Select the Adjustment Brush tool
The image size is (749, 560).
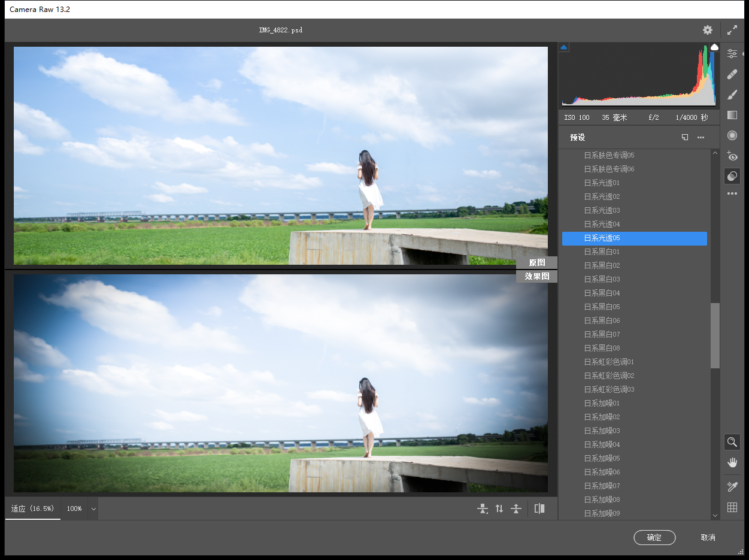[732, 95]
